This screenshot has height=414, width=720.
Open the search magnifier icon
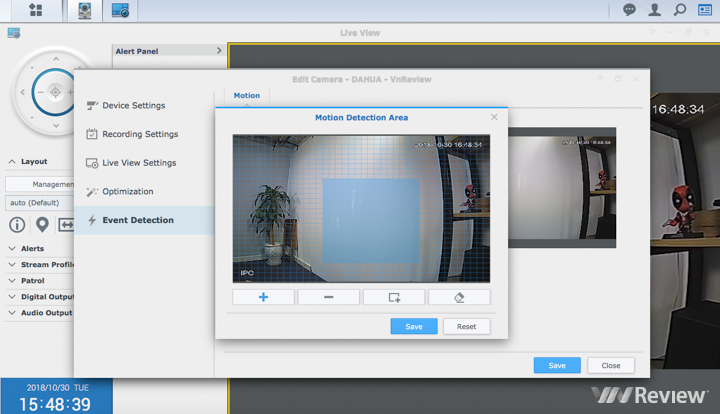coord(680,10)
